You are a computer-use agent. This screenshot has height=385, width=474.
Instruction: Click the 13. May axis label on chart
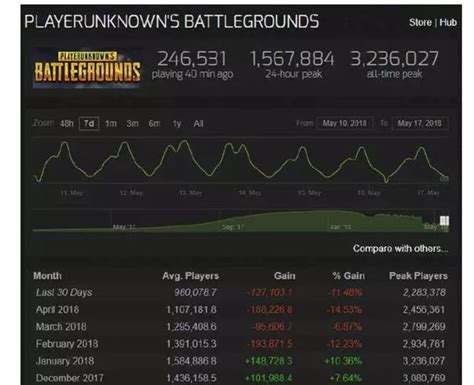190,193
